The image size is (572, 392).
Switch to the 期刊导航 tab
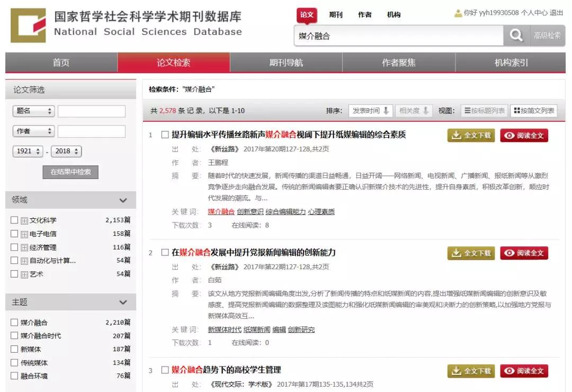pos(286,62)
